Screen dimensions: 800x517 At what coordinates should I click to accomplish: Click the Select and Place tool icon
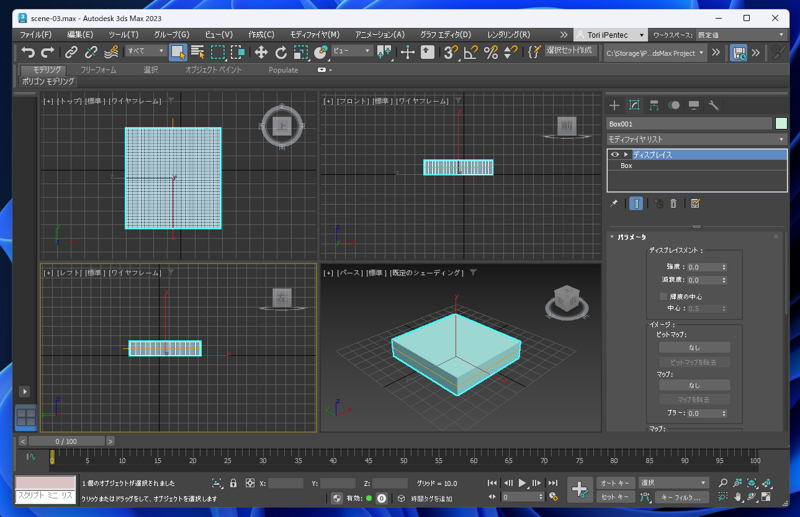pos(321,52)
